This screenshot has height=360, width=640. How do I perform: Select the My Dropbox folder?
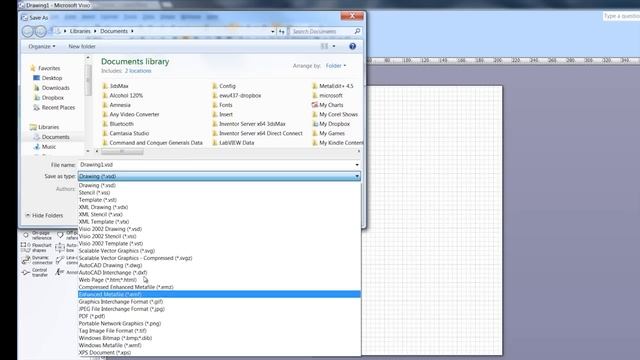click(x=331, y=124)
